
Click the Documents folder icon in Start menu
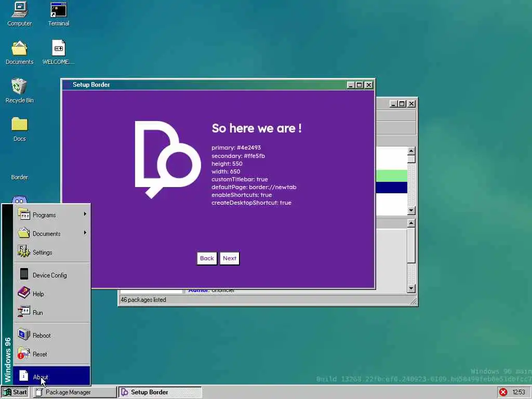coord(24,233)
